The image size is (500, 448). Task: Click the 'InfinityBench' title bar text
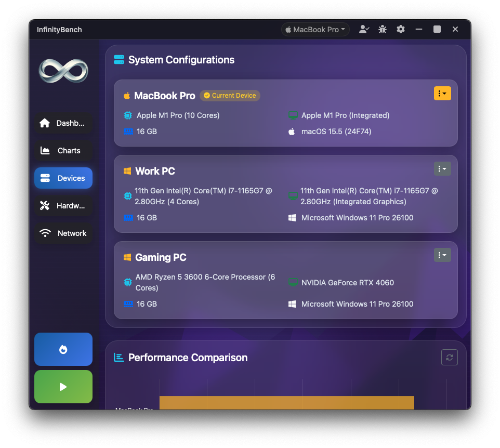click(59, 30)
